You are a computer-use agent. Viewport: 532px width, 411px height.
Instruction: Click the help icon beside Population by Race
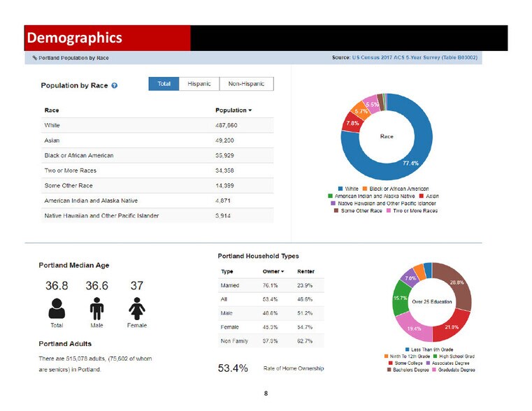click(x=115, y=85)
